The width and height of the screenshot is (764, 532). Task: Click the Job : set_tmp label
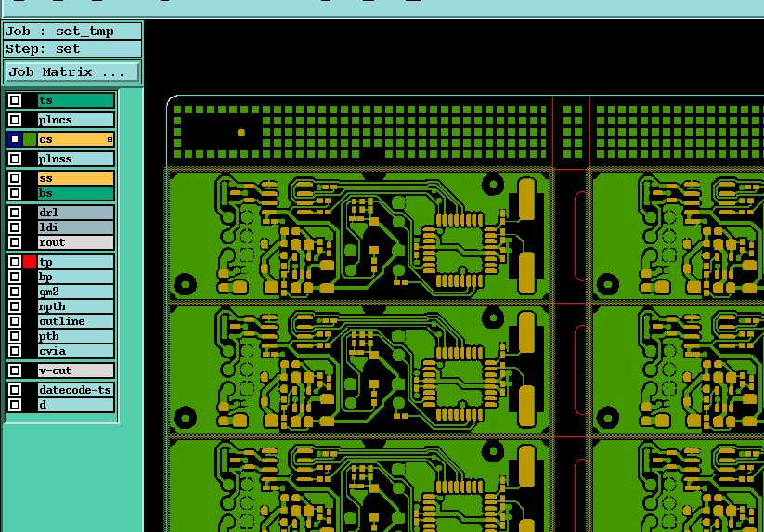click(72, 32)
